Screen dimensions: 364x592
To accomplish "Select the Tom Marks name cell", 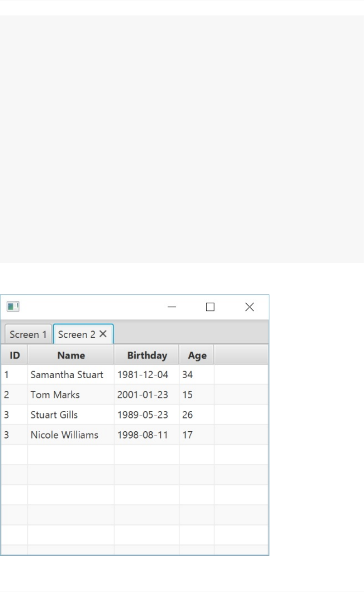I will tap(55, 395).
